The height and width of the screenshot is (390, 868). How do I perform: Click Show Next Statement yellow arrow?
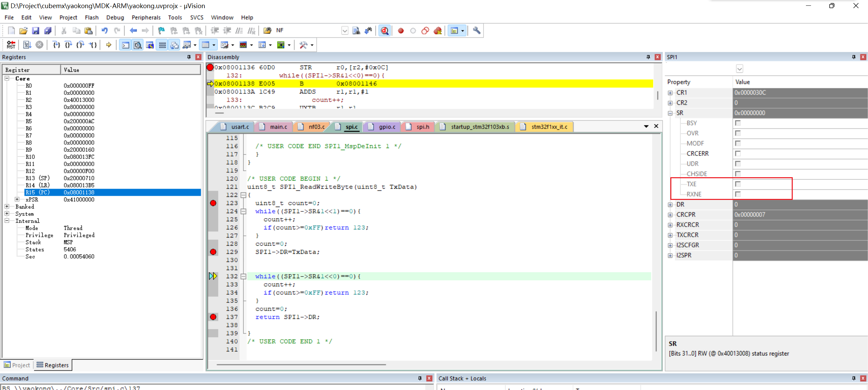click(108, 45)
